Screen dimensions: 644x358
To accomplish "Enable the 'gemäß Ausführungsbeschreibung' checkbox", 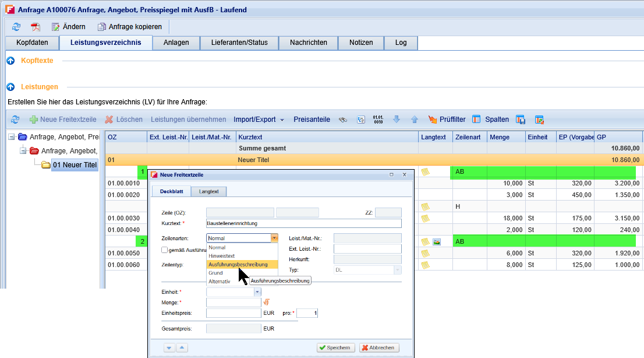I will point(165,250).
